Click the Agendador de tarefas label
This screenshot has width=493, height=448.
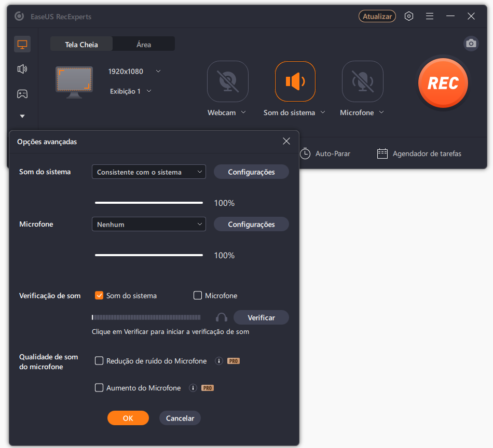pyautogui.click(x=427, y=153)
